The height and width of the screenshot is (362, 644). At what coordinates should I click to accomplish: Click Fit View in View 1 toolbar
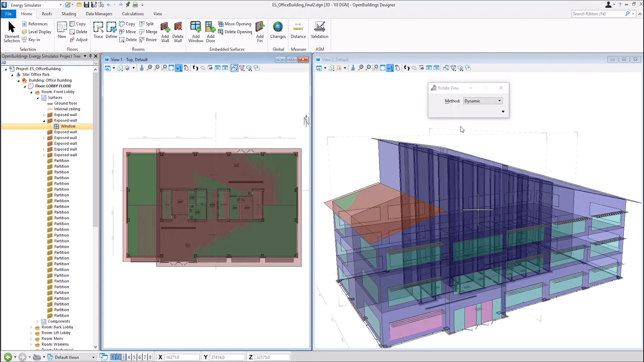[x=171, y=68]
